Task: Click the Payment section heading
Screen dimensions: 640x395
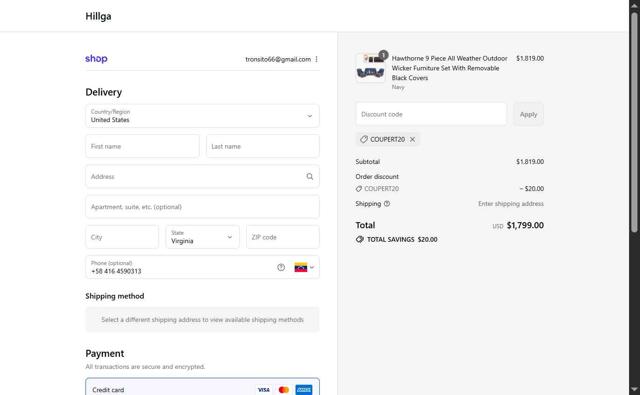Action: click(105, 354)
